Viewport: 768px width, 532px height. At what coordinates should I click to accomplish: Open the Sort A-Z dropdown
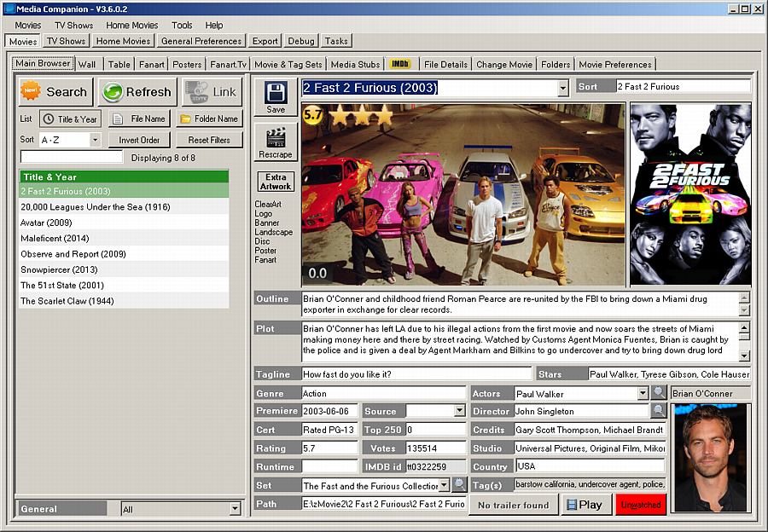95,140
